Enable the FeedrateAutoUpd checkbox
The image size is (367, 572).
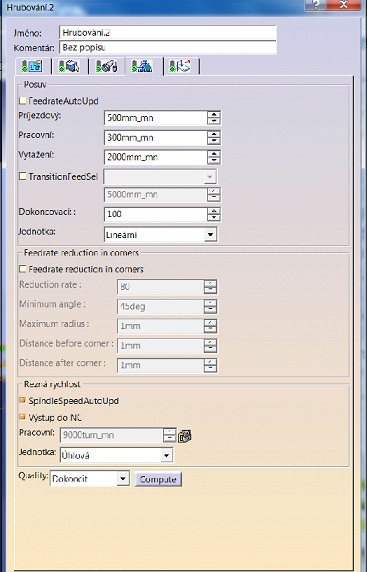pyautogui.click(x=23, y=101)
